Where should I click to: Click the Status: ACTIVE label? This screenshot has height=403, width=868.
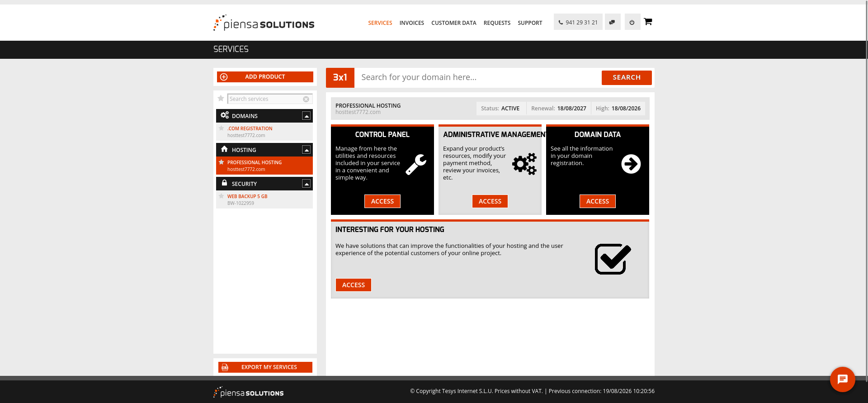click(x=500, y=109)
